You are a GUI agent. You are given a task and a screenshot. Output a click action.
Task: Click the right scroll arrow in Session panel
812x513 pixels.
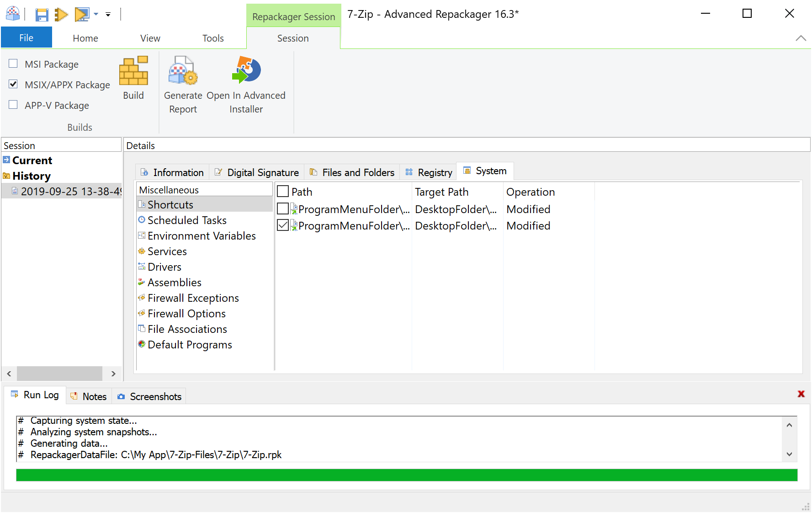tap(113, 374)
